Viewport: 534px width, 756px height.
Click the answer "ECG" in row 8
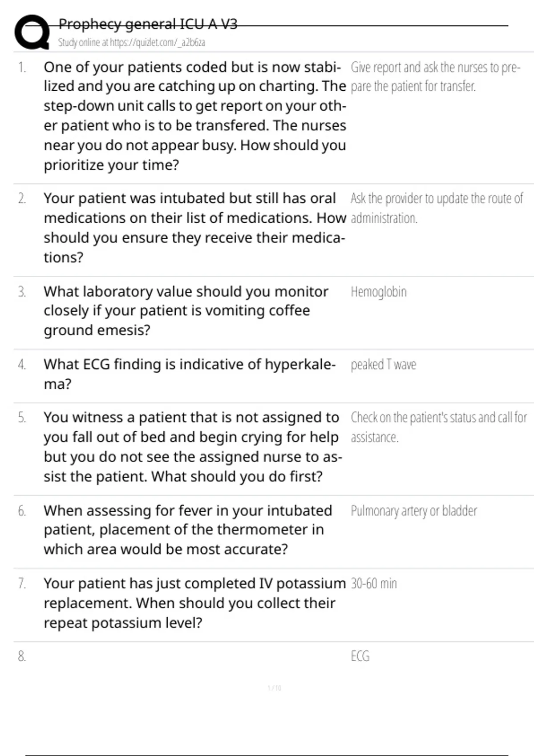point(360,656)
